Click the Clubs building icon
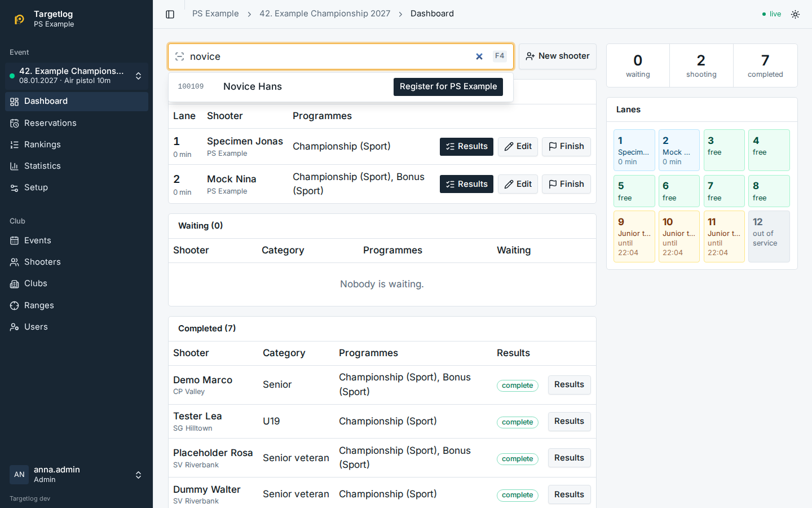 [15, 284]
